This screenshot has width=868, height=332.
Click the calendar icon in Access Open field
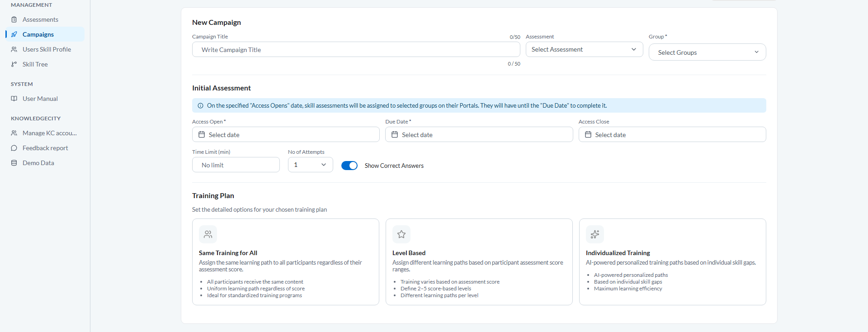coord(202,134)
